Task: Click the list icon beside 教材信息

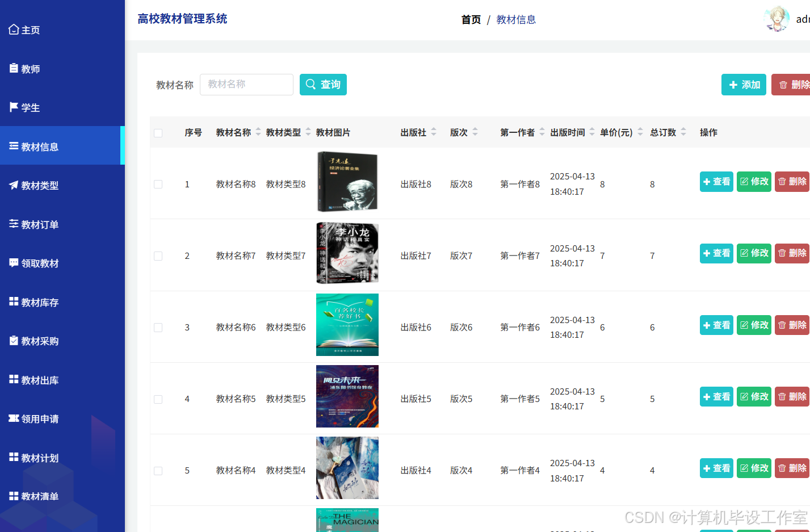Action: pyautogui.click(x=14, y=146)
